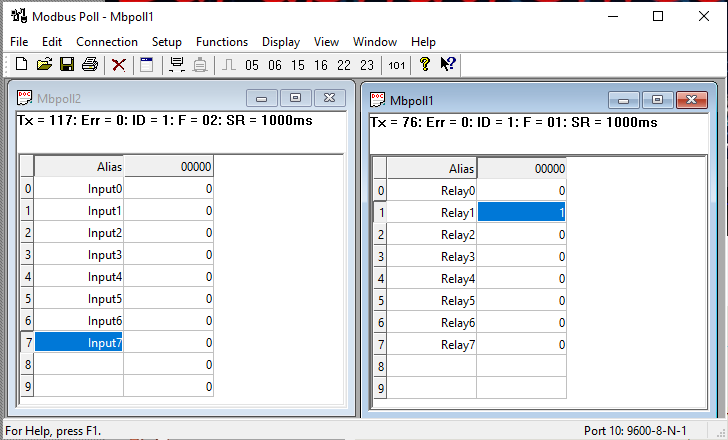Click the Disconnect toolbar icon
Viewport: 728px width, 440px height.
[200, 65]
